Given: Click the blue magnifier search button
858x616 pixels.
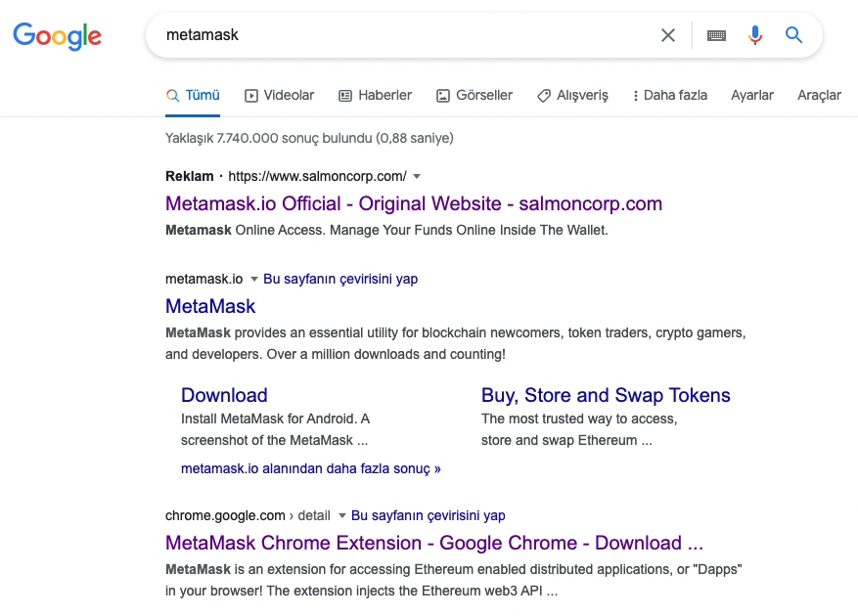Looking at the screenshot, I should coord(793,35).
